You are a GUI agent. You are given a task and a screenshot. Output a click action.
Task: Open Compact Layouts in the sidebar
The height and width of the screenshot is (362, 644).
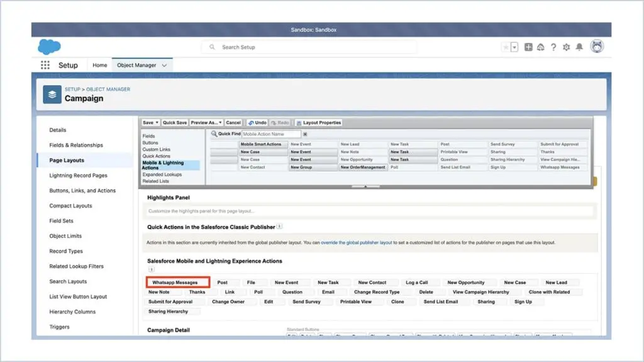tap(70, 206)
